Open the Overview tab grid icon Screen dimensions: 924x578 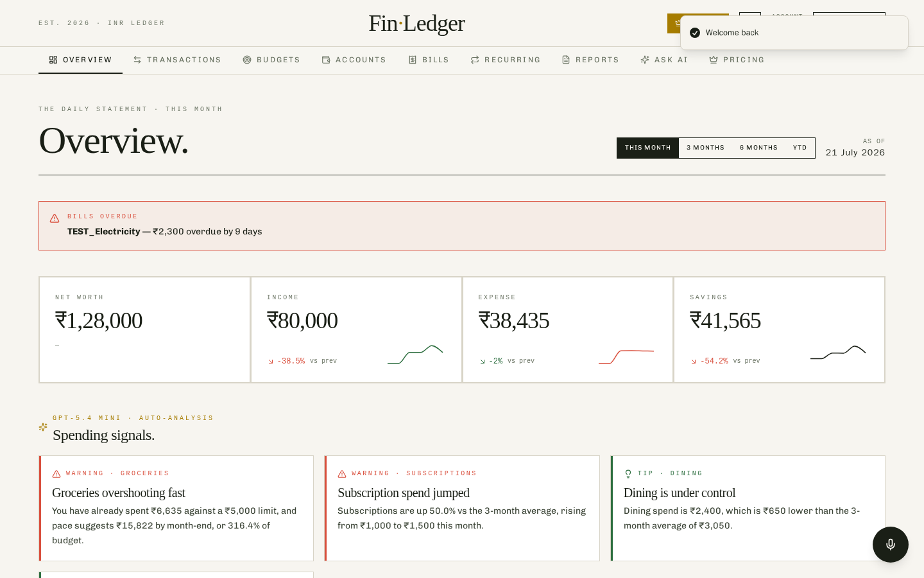[53, 60]
